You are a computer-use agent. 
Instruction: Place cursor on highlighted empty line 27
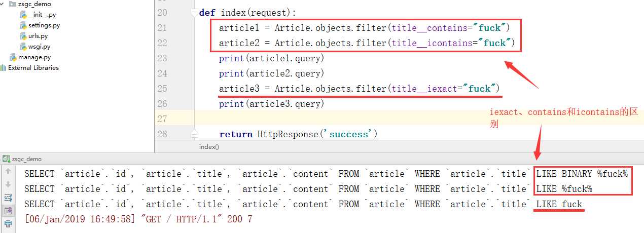355,119
